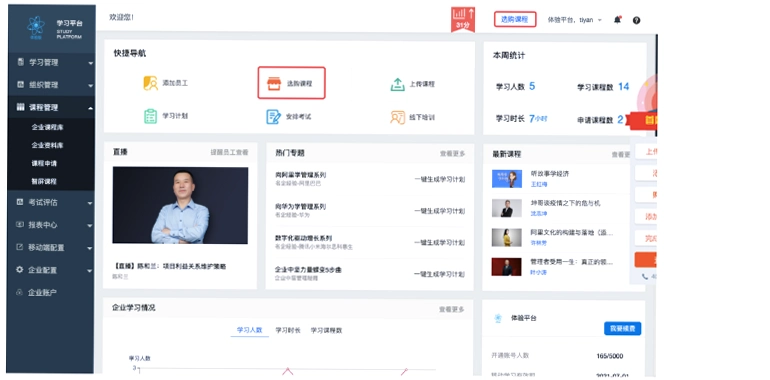Click the 学习时长 value 7小时
Screen dimensions: 770x380
(x=538, y=118)
